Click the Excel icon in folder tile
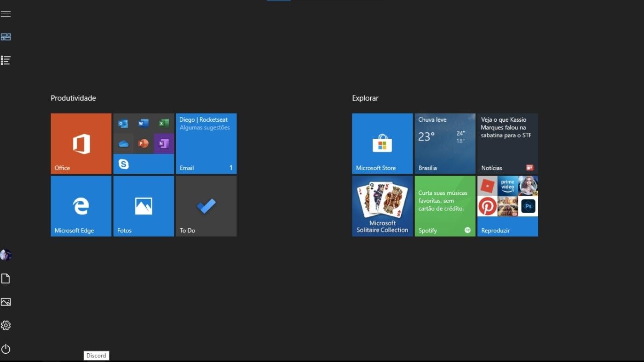The width and height of the screenshot is (644, 362). [x=164, y=123]
